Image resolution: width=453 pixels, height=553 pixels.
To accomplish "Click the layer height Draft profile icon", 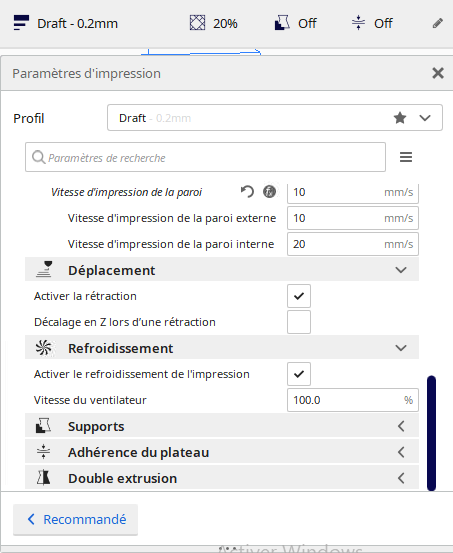I will point(21,23).
